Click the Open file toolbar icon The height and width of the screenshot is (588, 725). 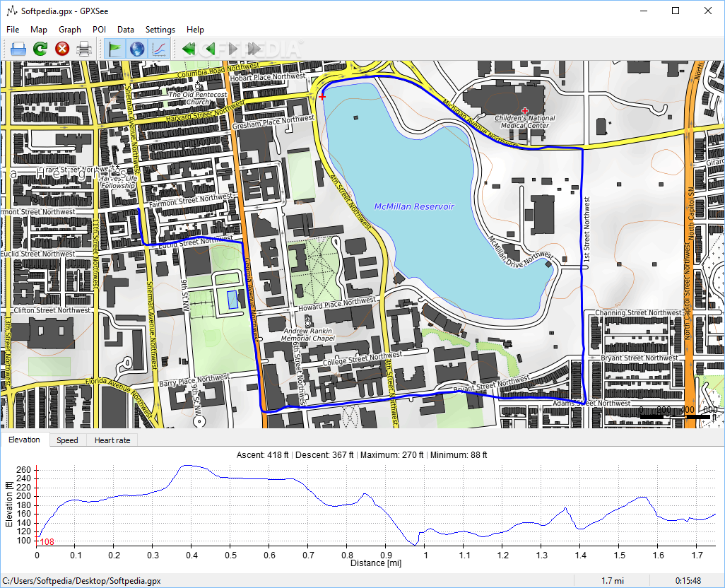[18, 49]
